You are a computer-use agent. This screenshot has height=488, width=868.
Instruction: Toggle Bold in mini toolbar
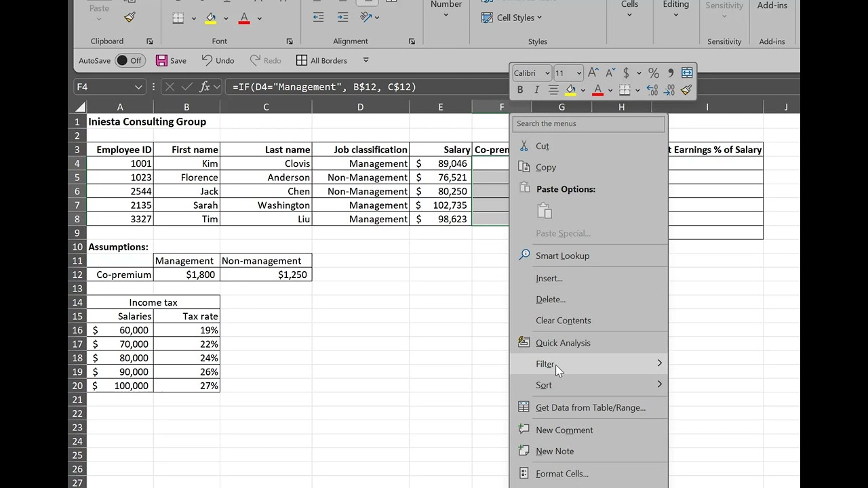tap(520, 90)
